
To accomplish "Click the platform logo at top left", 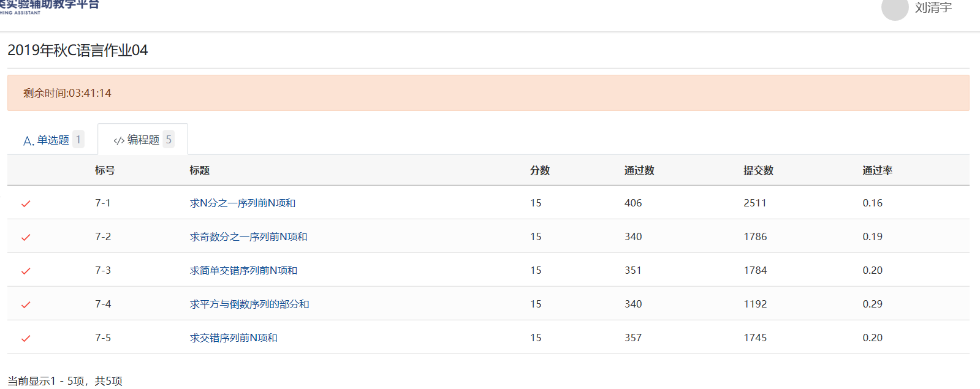I will click(x=49, y=6).
